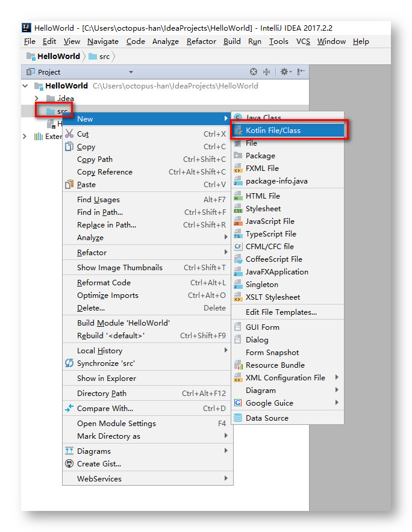Click the FXML File icon

pos(238,169)
